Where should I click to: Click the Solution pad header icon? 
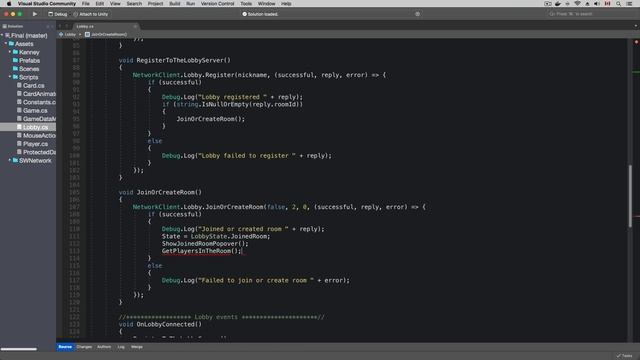click(x=4, y=26)
